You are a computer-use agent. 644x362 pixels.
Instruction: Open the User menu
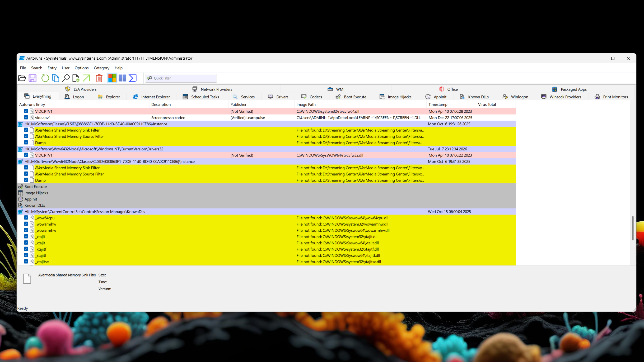[66, 68]
